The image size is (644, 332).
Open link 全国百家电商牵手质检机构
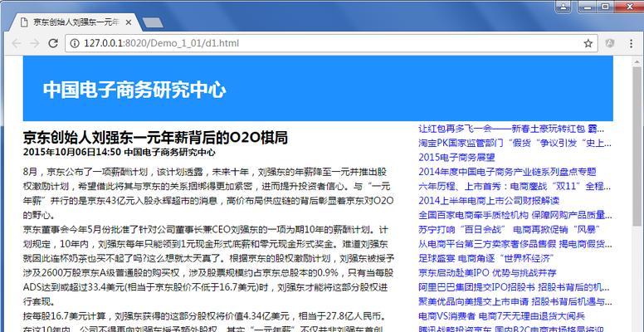tap(515, 215)
